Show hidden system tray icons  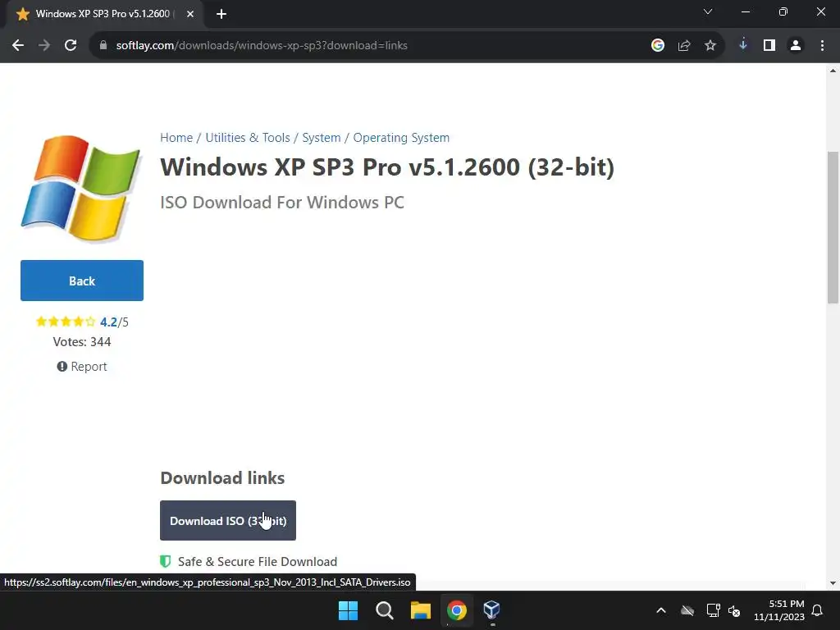coord(661,610)
